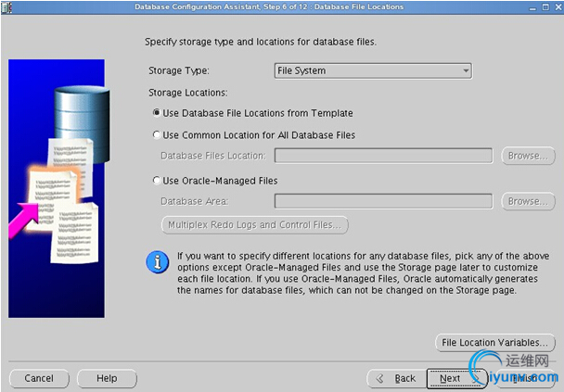Focus the Database Area input field
Screen dimensions: 564x392
pos(382,201)
